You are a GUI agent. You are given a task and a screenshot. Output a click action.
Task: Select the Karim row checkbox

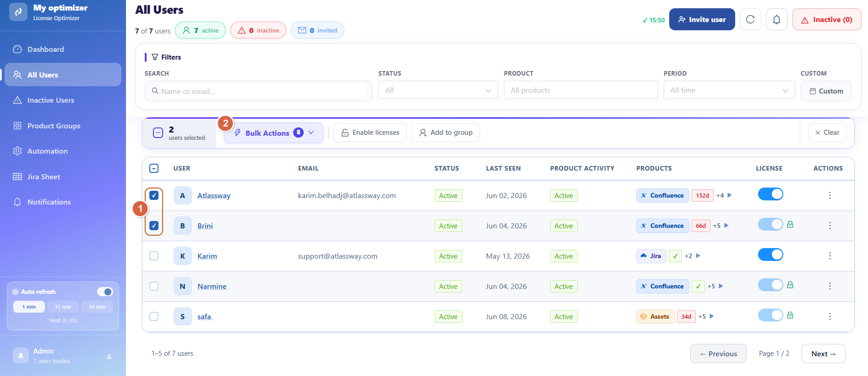[x=154, y=256]
